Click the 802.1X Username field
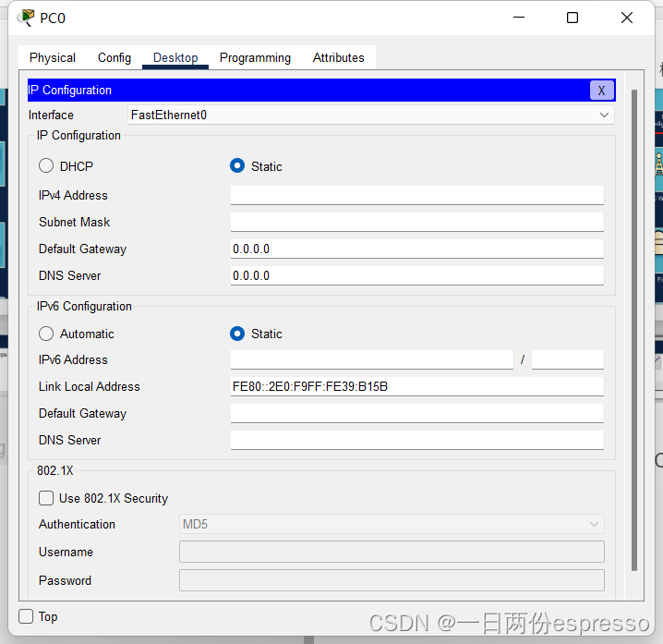 [392, 552]
